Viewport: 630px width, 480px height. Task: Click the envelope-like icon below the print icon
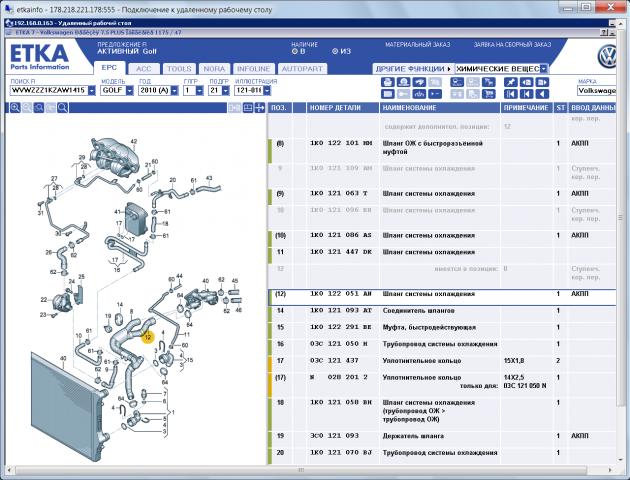click(387, 94)
